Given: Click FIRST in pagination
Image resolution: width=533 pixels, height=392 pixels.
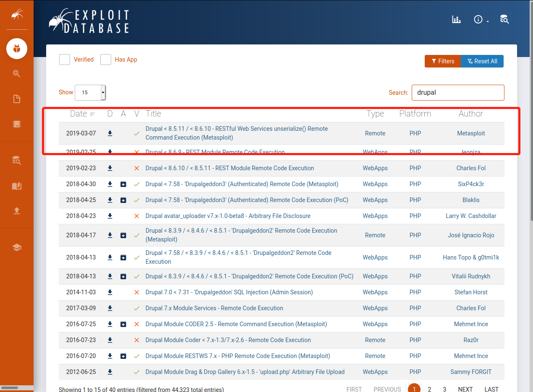Looking at the screenshot, I should (354, 389).
